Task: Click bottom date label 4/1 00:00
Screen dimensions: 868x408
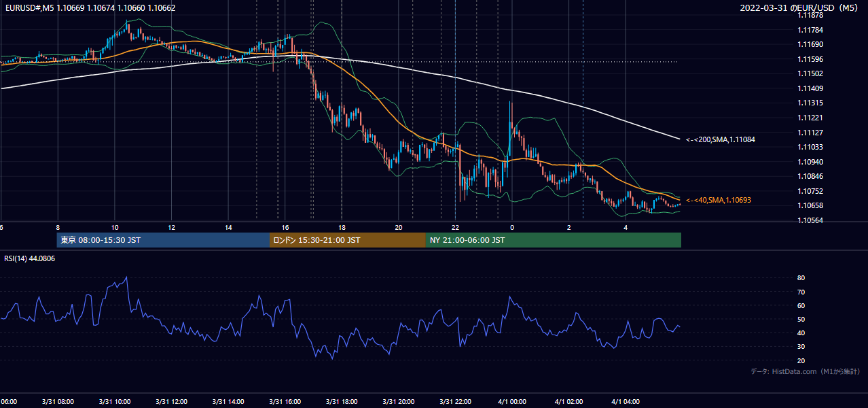Action: click(512, 402)
